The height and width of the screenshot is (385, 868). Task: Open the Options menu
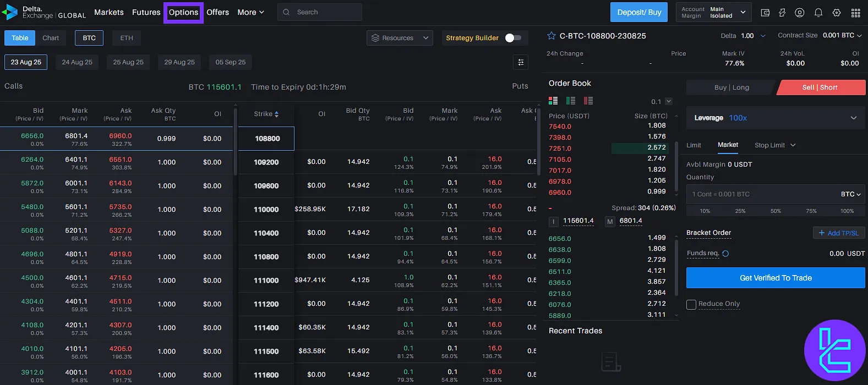pyautogui.click(x=183, y=12)
